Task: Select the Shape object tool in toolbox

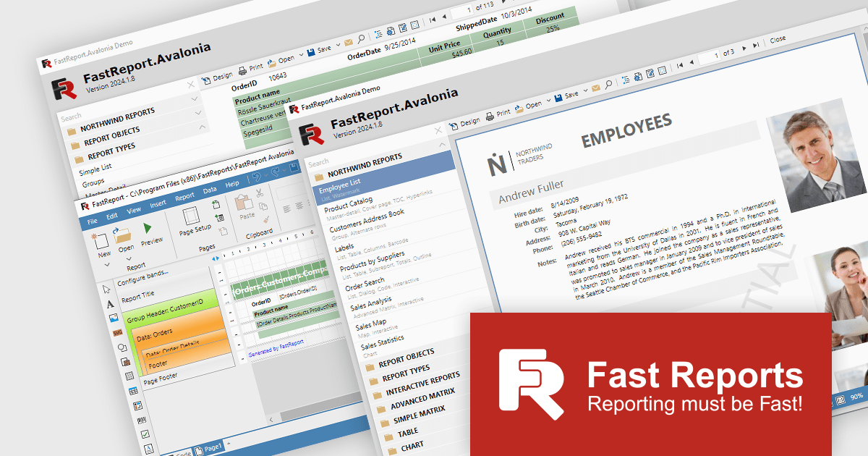Action: click(x=121, y=347)
